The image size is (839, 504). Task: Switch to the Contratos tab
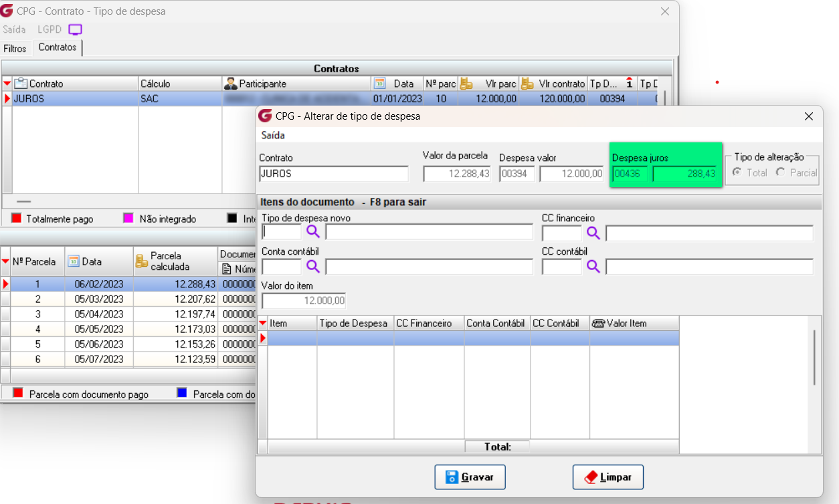[x=58, y=47]
